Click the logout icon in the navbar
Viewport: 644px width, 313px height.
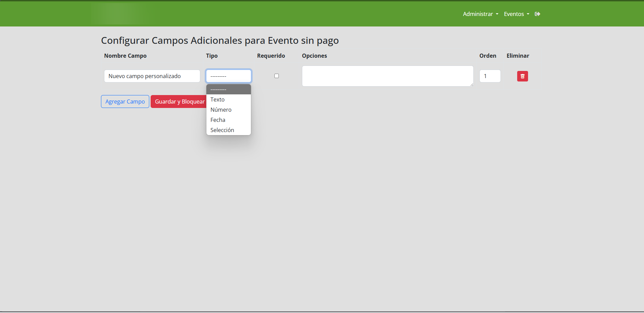point(537,14)
